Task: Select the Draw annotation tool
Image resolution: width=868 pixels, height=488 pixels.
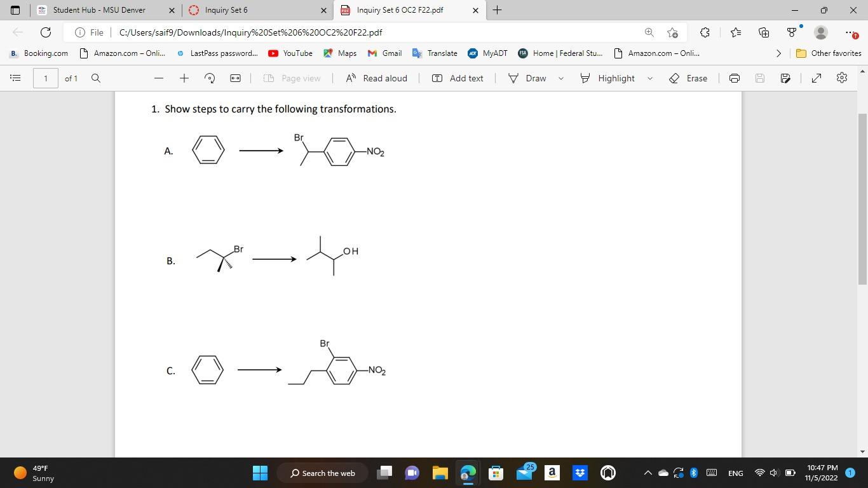Action: coord(529,78)
